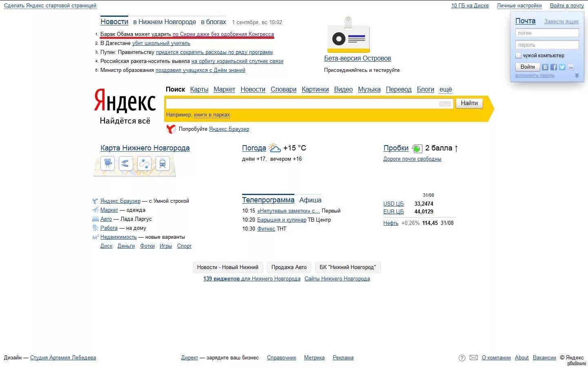Screen dimensions: 588x368
Task: Open the 'убит школьный учитель' news link
Action: [161, 43]
